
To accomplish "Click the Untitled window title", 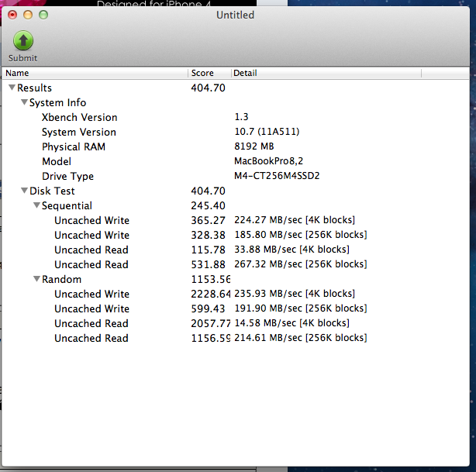I will (x=235, y=15).
